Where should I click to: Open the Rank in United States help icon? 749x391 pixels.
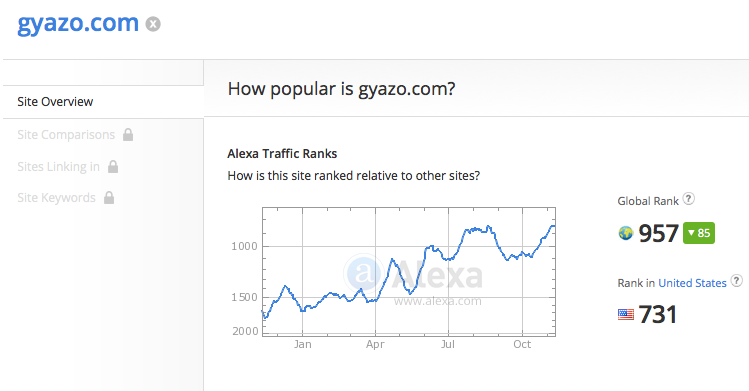click(x=737, y=281)
